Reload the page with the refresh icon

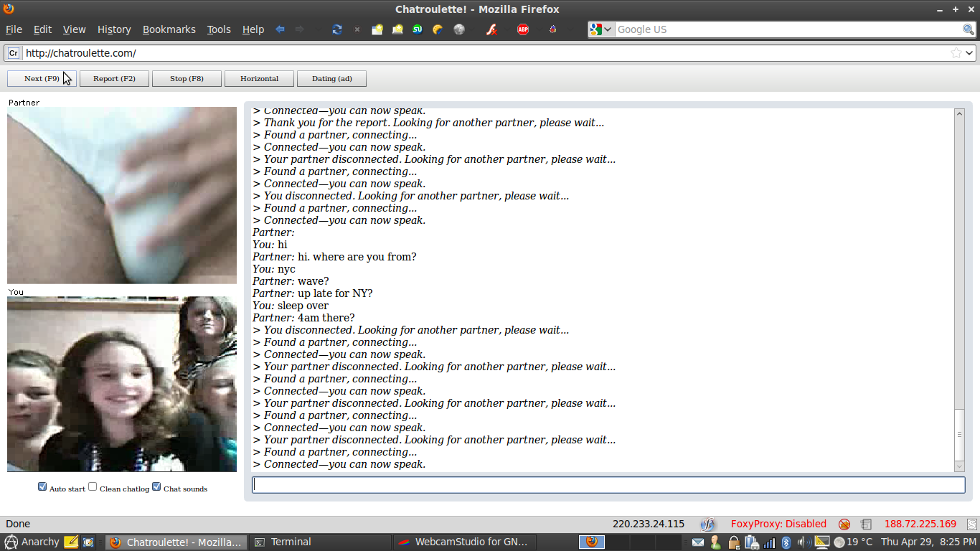click(x=336, y=29)
